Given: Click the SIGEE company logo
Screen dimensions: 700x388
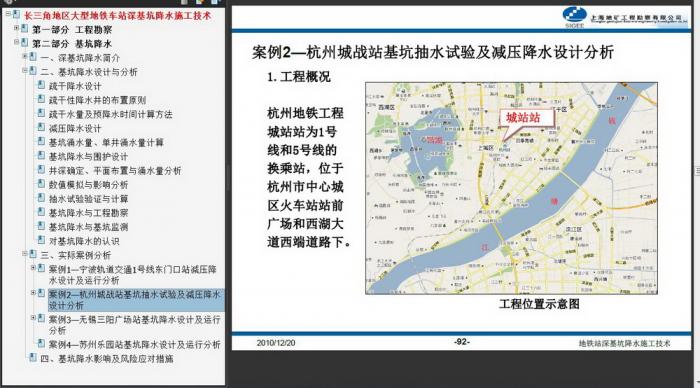Looking at the screenshot, I should click(x=574, y=17).
